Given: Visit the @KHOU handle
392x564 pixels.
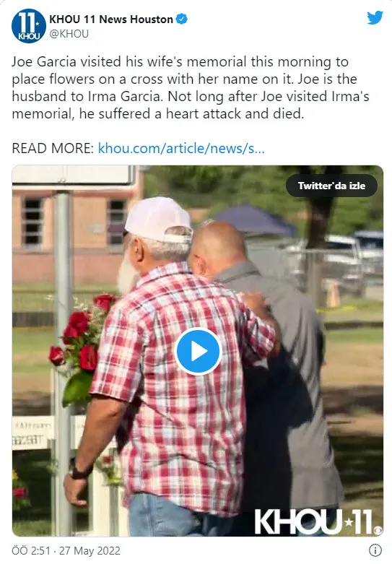Looking at the screenshot, I should (x=69, y=34).
